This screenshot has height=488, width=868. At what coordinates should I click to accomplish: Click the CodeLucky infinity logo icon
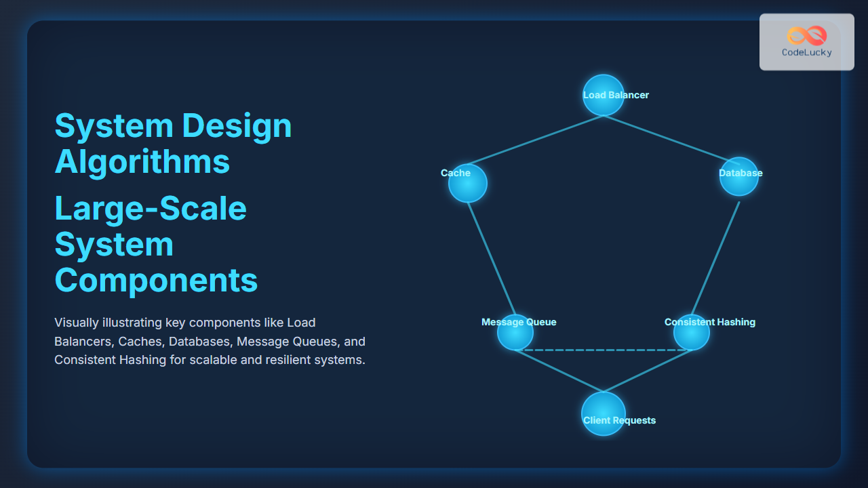coord(806,35)
